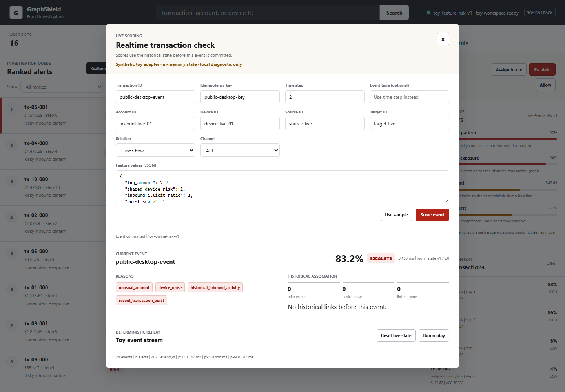This screenshot has width=565, height=392.
Task: Click the Feature values JSON textarea
Action: [x=282, y=187]
